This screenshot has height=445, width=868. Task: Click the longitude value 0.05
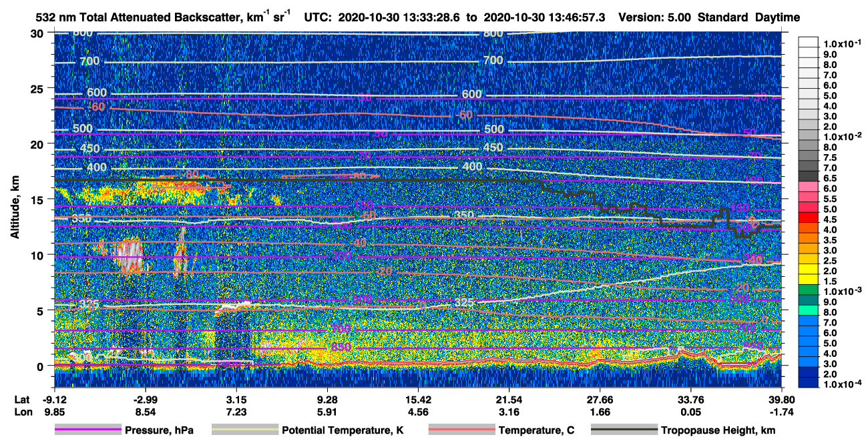coord(690,412)
